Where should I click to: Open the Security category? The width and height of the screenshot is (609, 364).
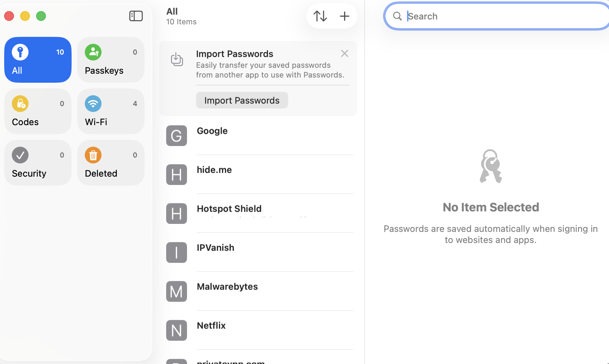(38, 163)
